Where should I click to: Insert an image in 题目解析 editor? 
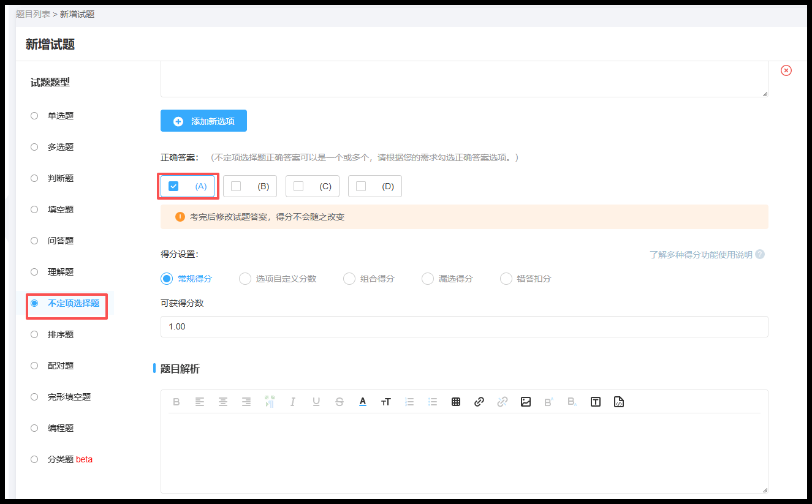pos(526,402)
